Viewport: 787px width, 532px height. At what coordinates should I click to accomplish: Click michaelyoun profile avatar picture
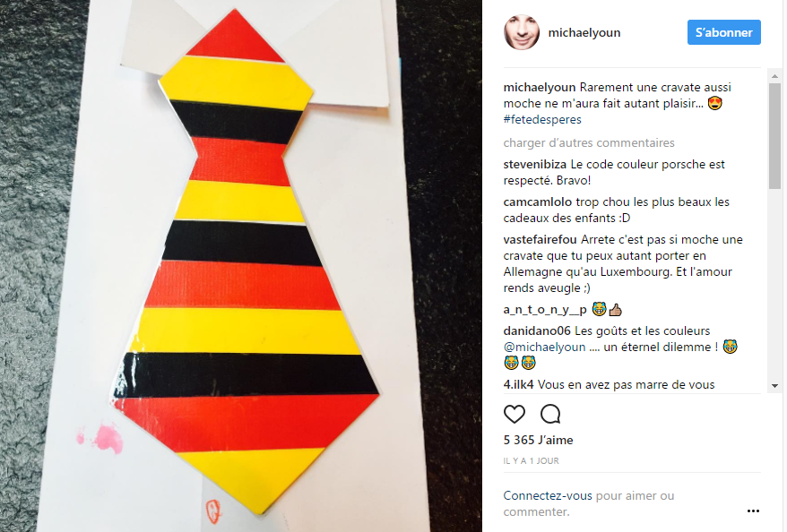522,32
